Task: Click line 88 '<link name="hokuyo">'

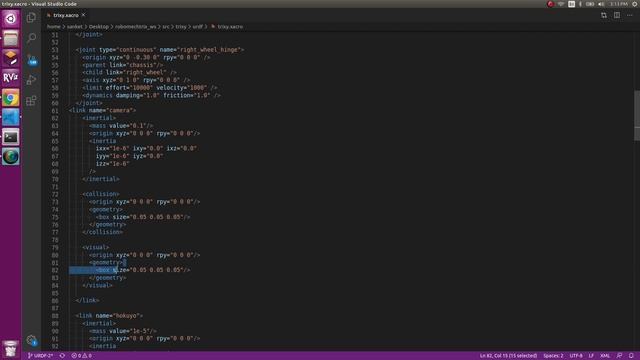Action: click(109, 316)
